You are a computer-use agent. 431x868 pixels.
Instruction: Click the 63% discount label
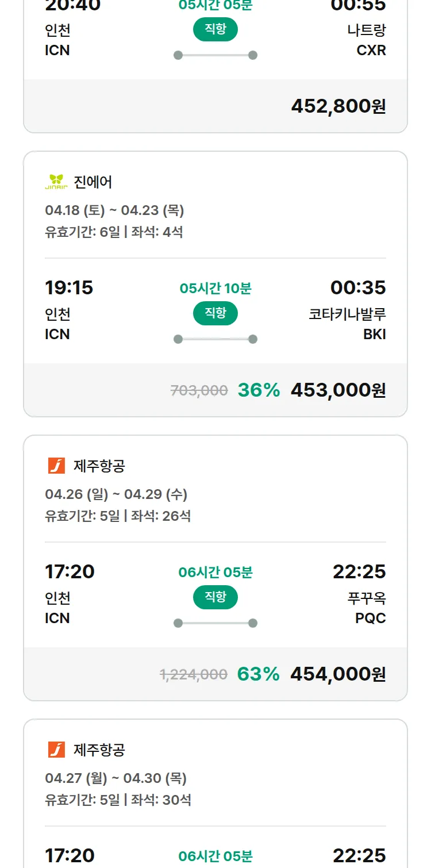(x=259, y=674)
